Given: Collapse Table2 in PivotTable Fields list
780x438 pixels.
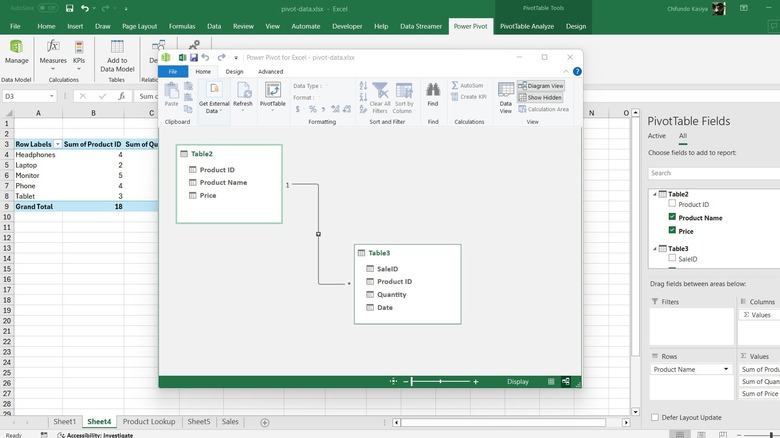Looking at the screenshot, I should click(x=655, y=194).
